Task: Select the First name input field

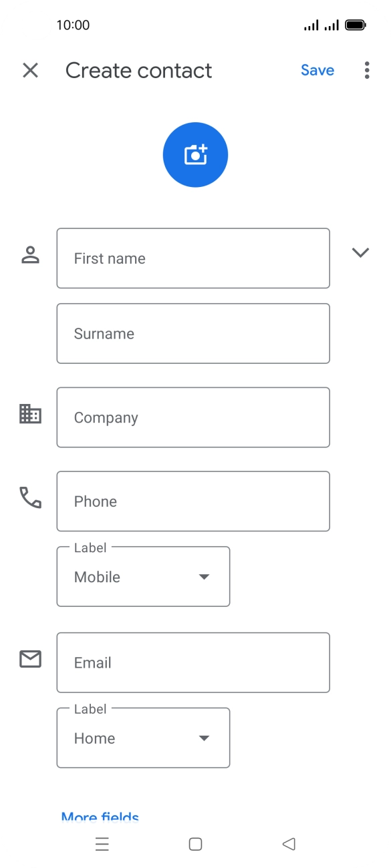Action: point(193,258)
